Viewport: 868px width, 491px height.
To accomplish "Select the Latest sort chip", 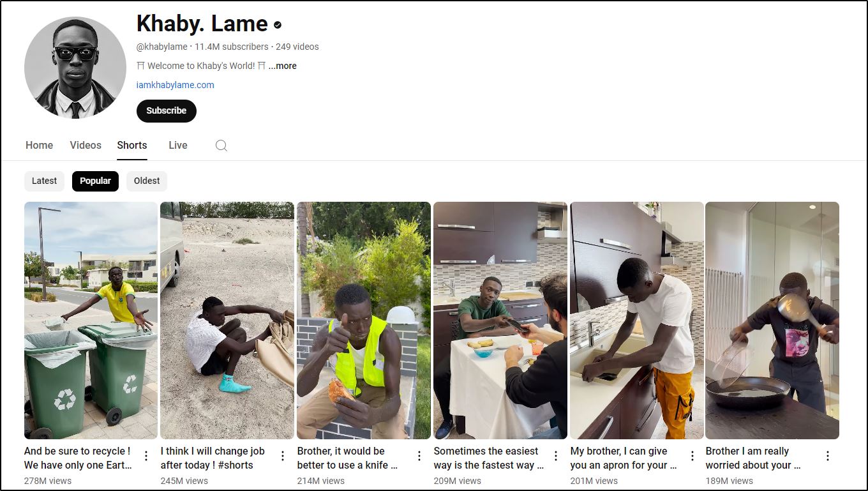I will pyautogui.click(x=45, y=181).
